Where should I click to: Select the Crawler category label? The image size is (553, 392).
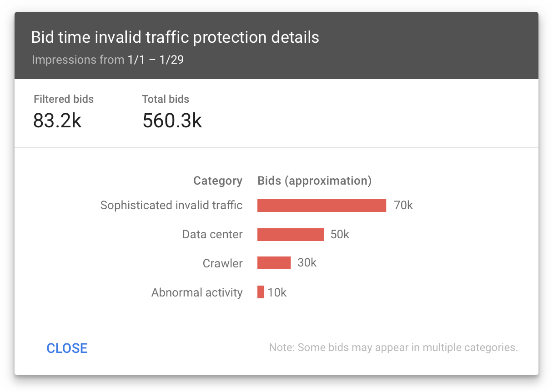pyautogui.click(x=223, y=263)
